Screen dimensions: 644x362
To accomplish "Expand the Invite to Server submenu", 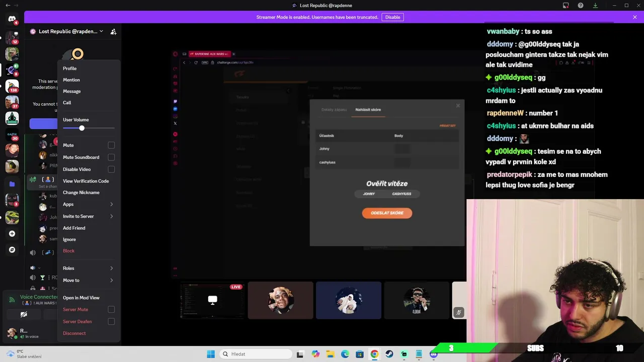I will pyautogui.click(x=88, y=216).
